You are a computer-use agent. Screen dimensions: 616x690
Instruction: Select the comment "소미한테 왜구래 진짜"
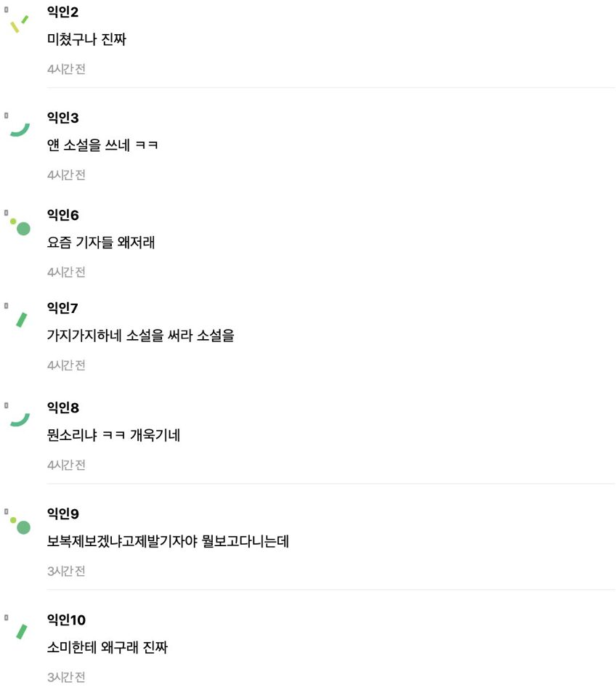[108, 647]
